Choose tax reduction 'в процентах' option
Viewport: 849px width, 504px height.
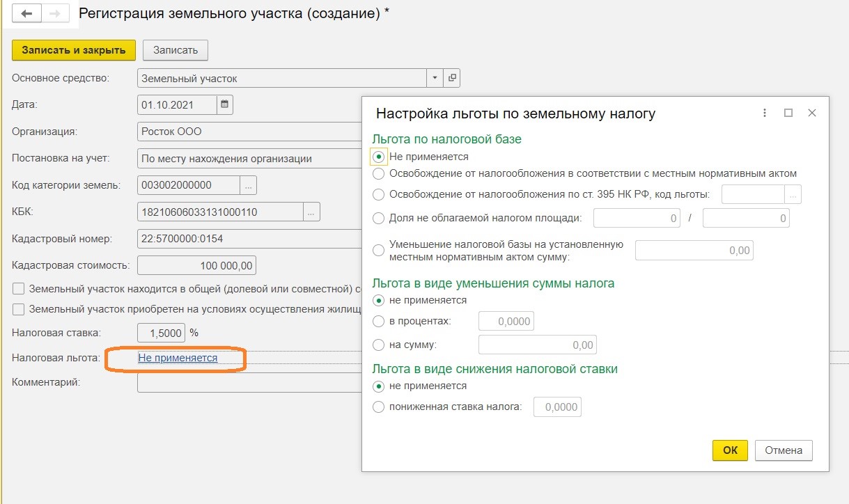pyautogui.click(x=378, y=321)
